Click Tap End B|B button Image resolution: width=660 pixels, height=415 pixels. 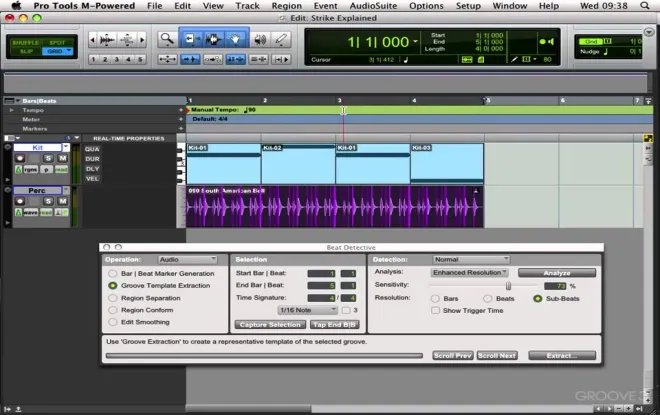[x=335, y=325]
